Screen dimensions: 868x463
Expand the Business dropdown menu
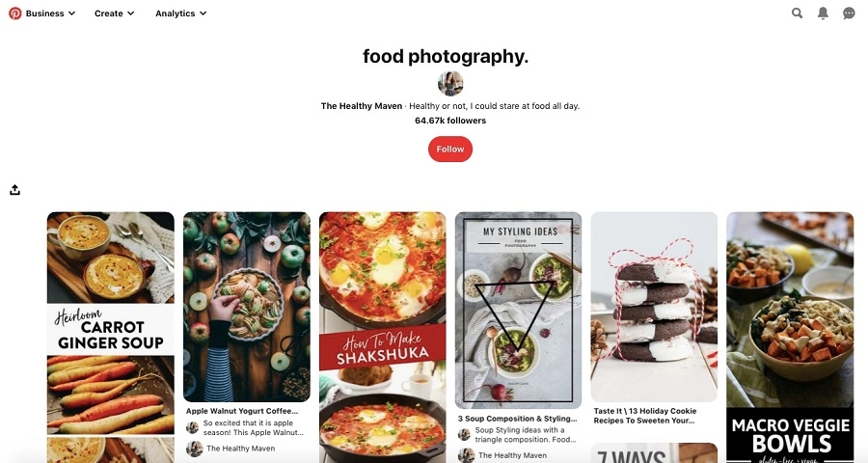pos(50,14)
